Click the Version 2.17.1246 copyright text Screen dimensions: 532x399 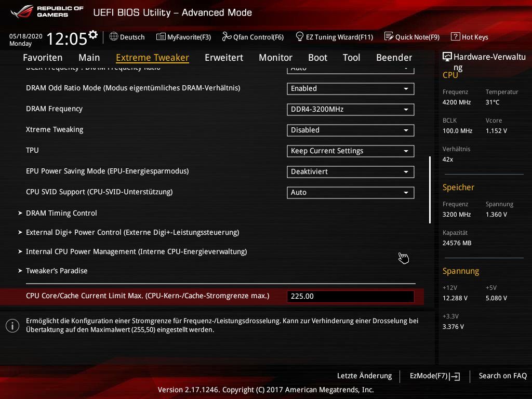click(265, 390)
